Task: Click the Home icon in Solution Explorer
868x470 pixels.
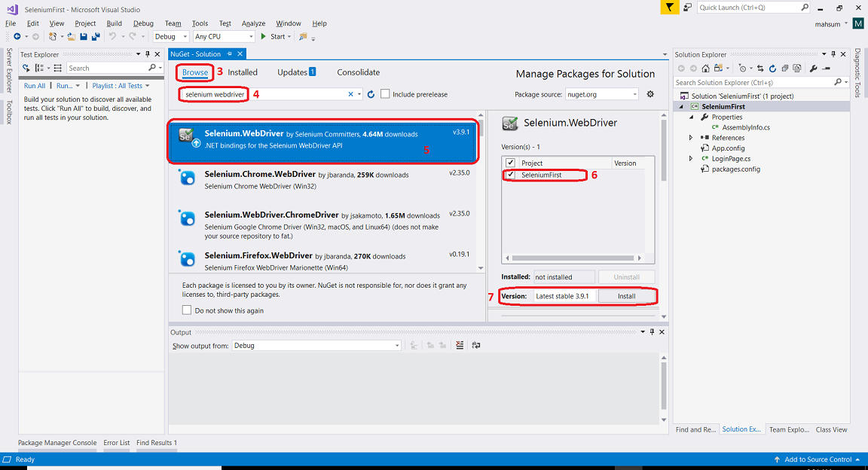Action: pos(705,69)
